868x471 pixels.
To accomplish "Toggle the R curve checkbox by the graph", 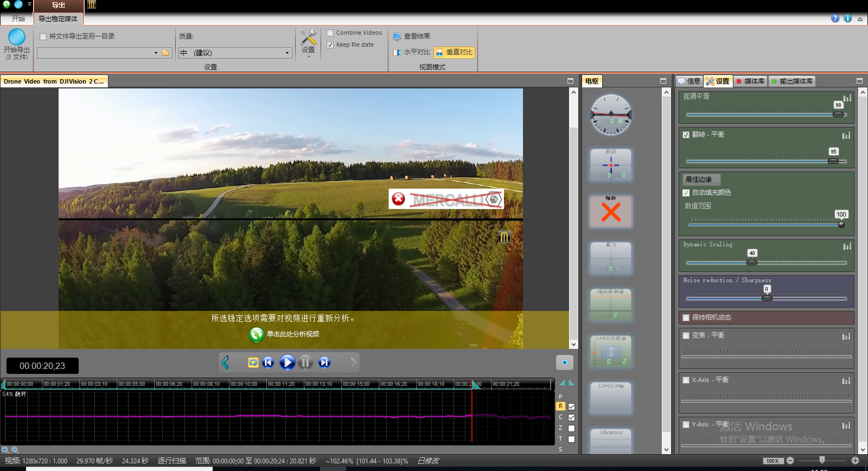I will point(571,406).
